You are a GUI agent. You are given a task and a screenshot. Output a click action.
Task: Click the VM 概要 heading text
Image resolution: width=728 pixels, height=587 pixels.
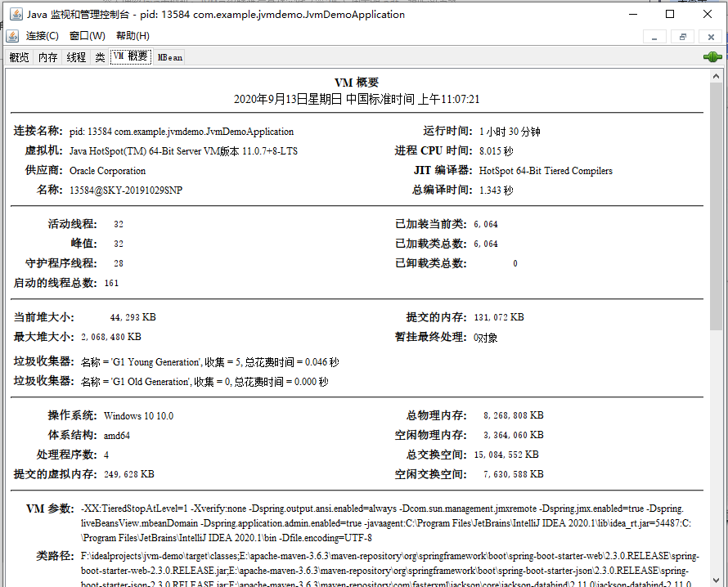pos(357,82)
